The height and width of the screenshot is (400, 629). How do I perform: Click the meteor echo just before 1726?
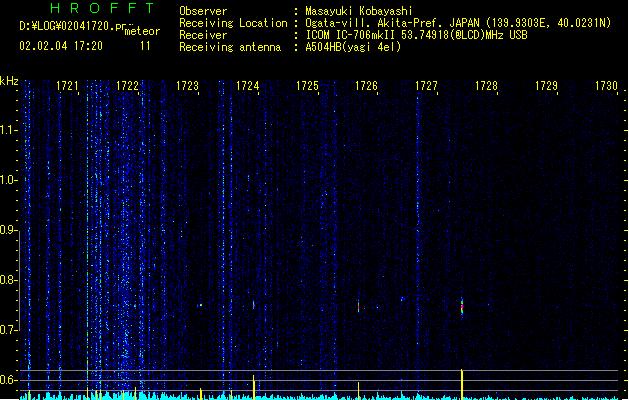[x=359, y=306]
